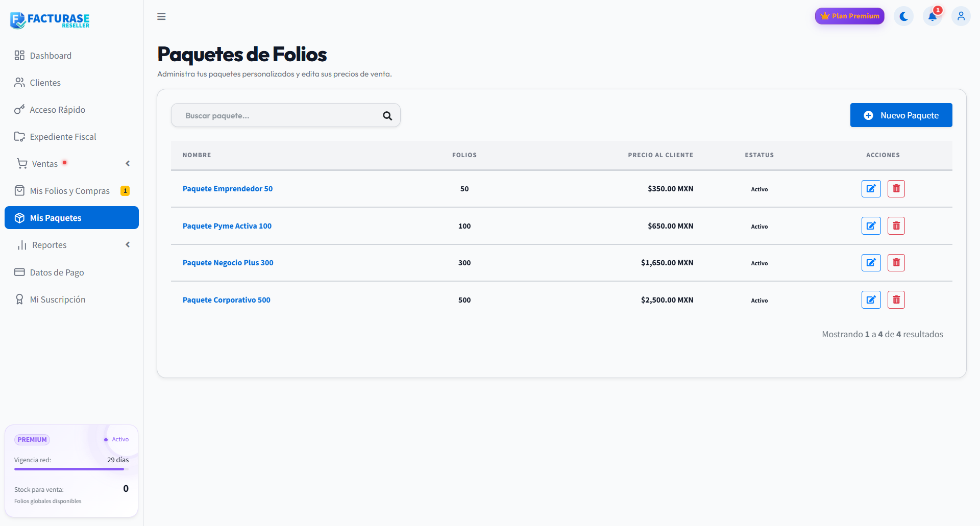
Task: Click the search magnifier icon
Action: pos(387,116)
